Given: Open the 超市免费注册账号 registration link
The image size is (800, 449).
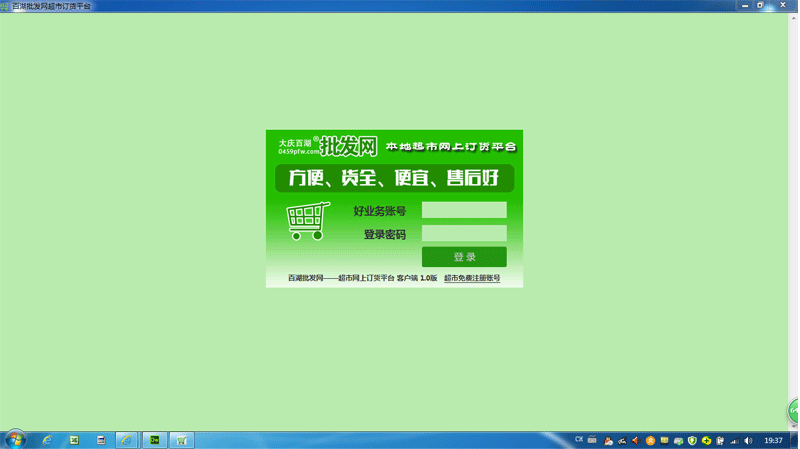Looking at the screenshot, I should 472,278.
